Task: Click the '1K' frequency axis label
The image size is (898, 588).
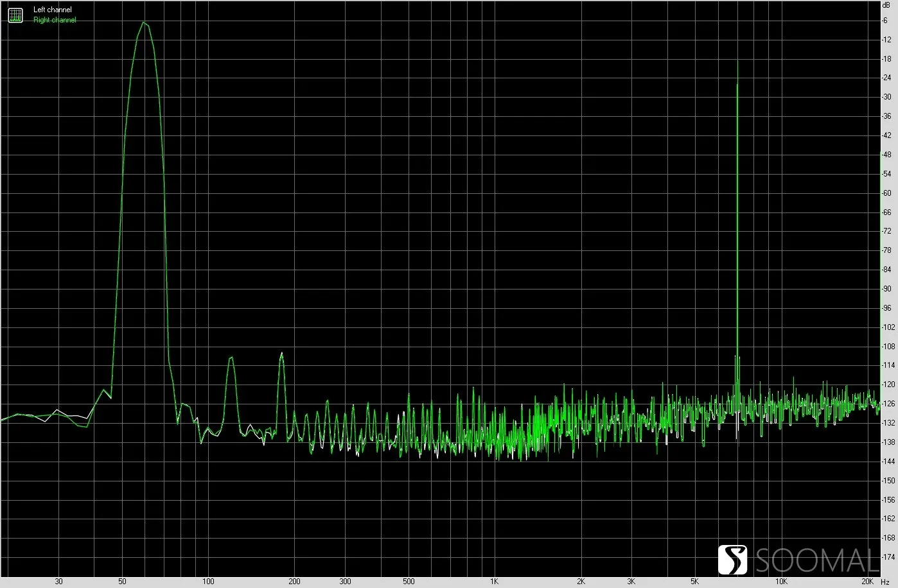Action: pos(494,582)
